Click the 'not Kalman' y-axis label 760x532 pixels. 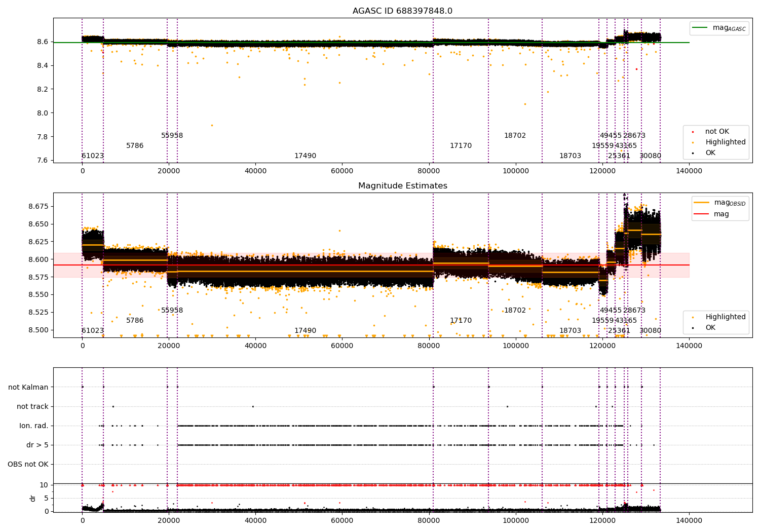pyautogui.click(x=28, y=388)
